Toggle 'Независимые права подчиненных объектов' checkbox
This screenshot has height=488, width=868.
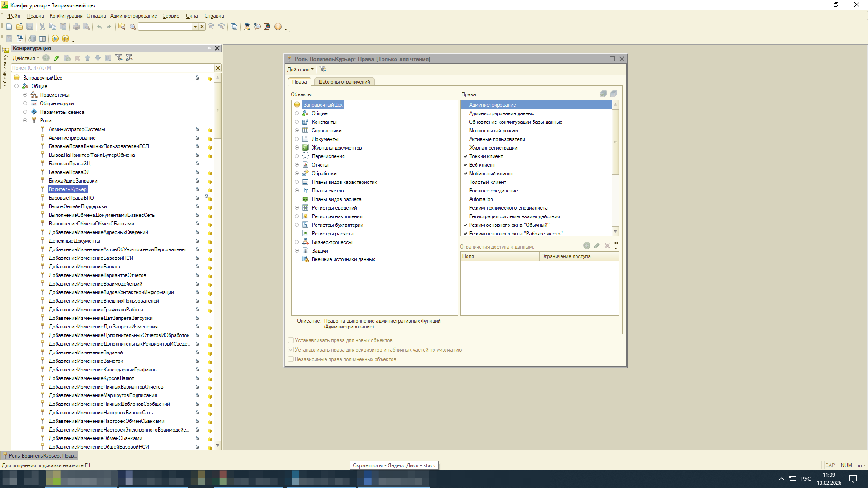click(291, 359)
